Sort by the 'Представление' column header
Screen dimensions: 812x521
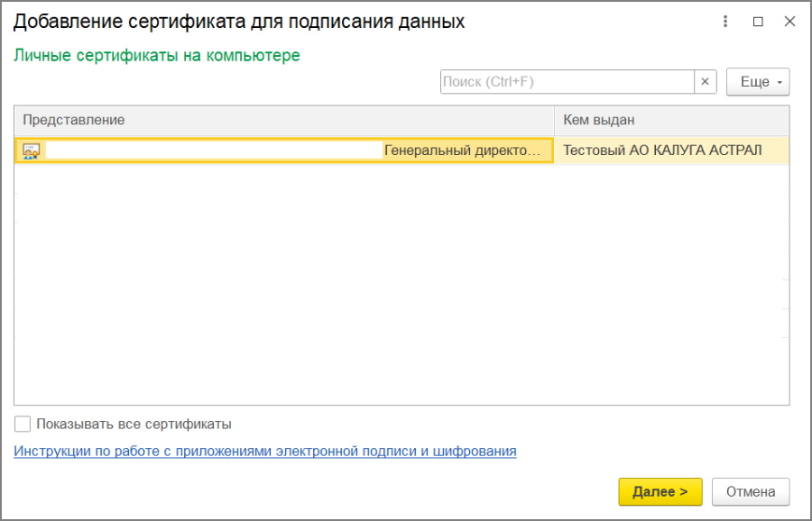click(284, 120)
